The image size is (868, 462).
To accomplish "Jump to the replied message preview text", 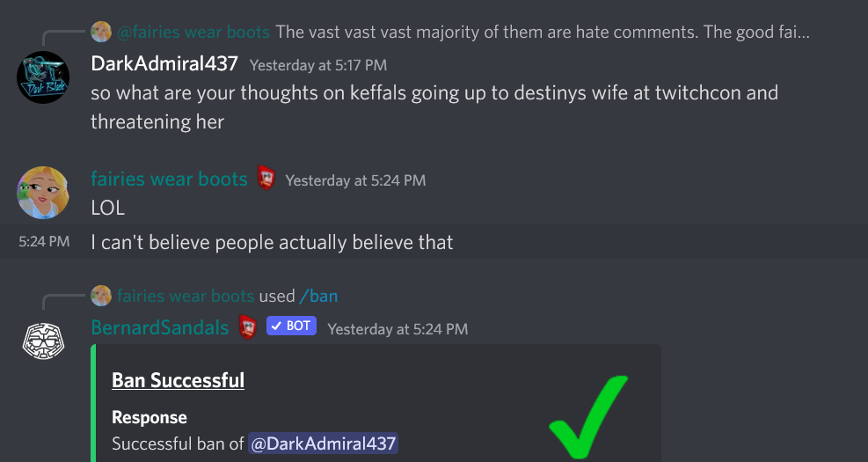I will (543, 33).
